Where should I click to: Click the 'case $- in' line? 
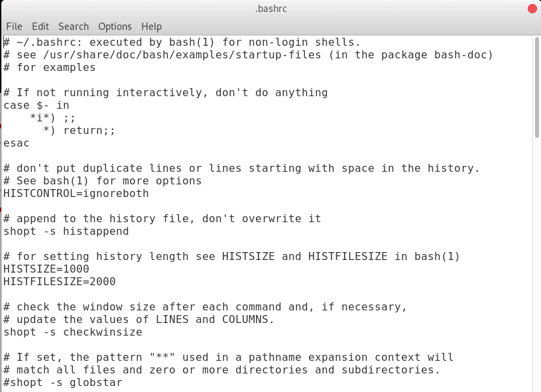(36, 105)
